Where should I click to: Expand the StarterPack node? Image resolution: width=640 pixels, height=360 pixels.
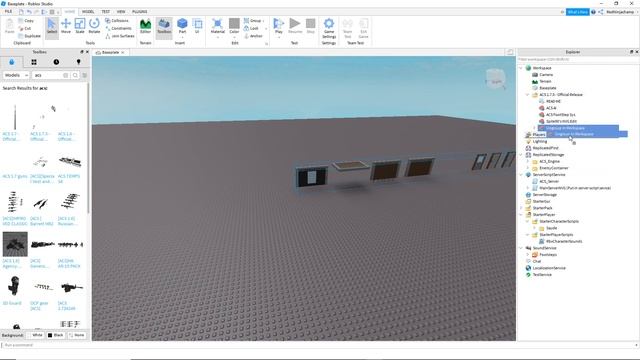pyautogui.click(x=521, y=208)
